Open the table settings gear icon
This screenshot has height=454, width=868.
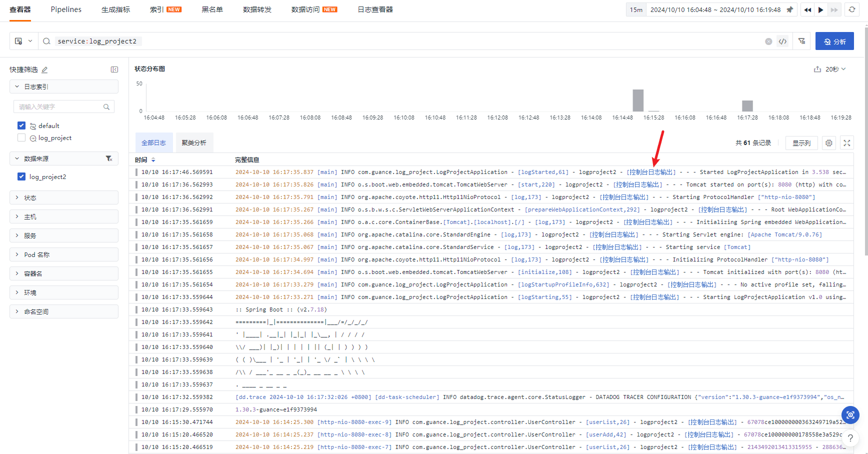[x=829, y=143]
